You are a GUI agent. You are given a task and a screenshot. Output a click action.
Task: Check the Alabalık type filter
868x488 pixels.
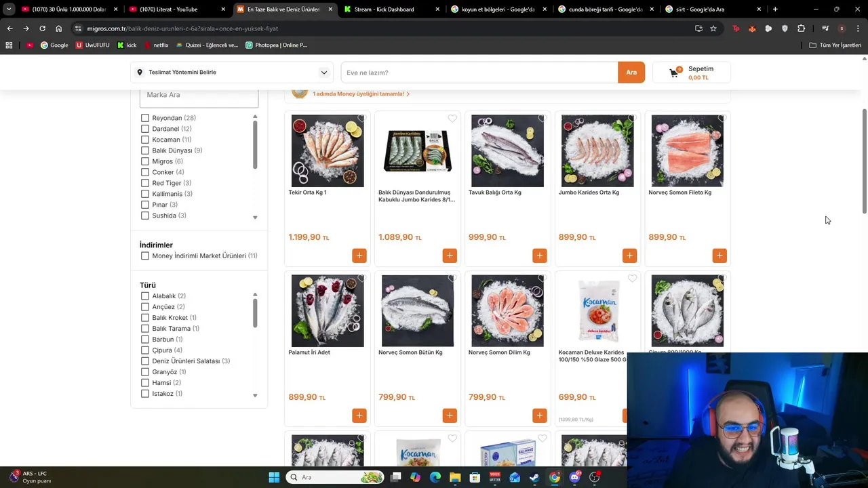click(144, 296)
